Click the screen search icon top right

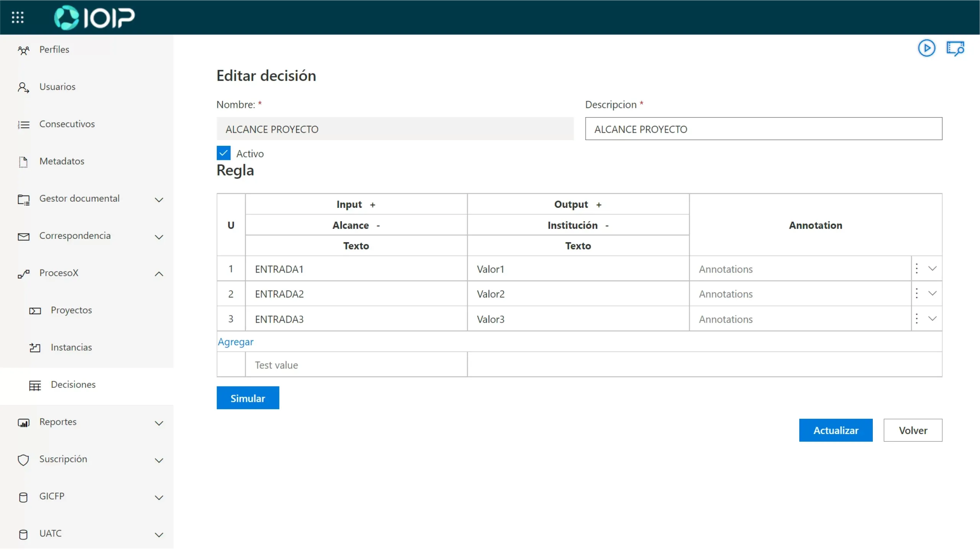coord(955,49)
